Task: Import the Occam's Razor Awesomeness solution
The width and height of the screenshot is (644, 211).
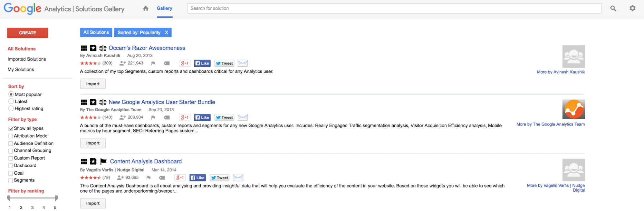Action: click(x=93, y=84)
